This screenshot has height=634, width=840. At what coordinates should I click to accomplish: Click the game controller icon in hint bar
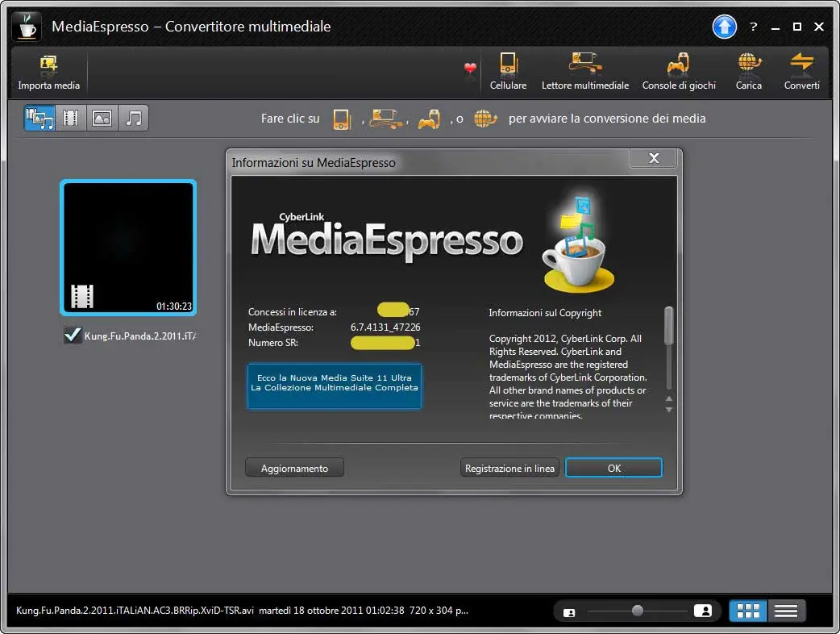429,119
